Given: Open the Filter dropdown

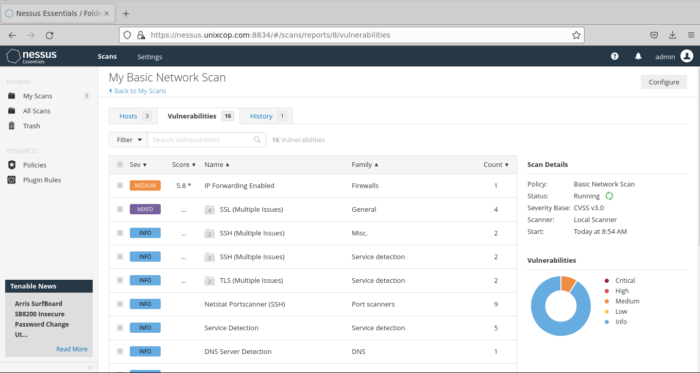Looking at the screenshot, I should 128,140.
